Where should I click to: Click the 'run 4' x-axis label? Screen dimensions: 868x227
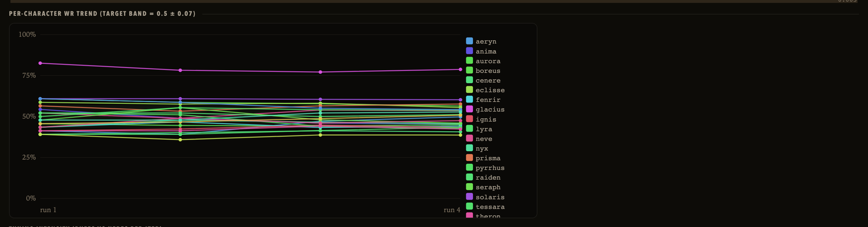tap(452, 210)
